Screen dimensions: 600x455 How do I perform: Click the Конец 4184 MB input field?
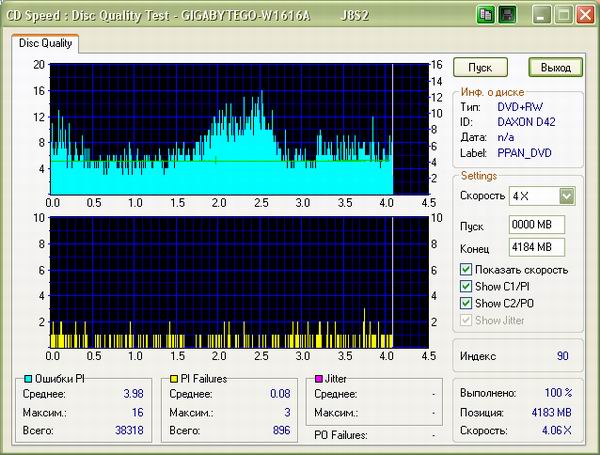click(537, 247)
